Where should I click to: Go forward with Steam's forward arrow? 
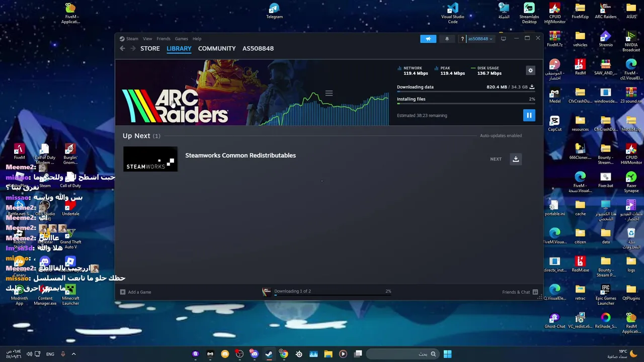[x=133, y=48]
